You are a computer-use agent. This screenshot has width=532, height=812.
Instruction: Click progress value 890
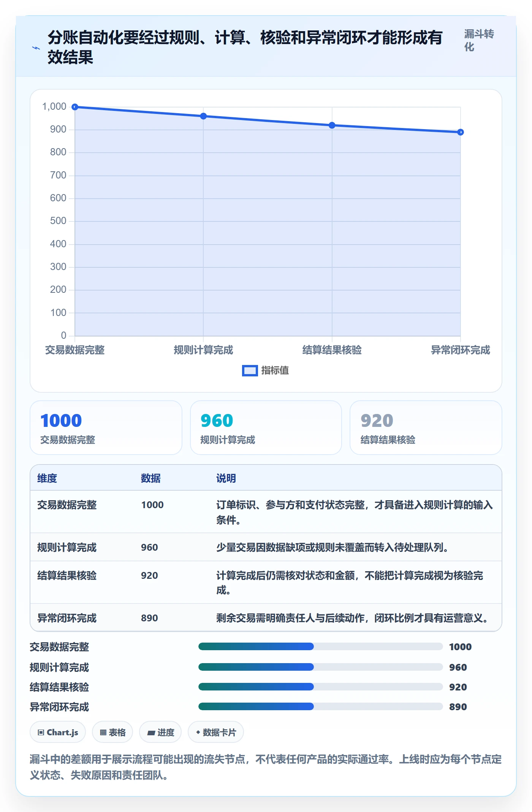click(458, 707)
